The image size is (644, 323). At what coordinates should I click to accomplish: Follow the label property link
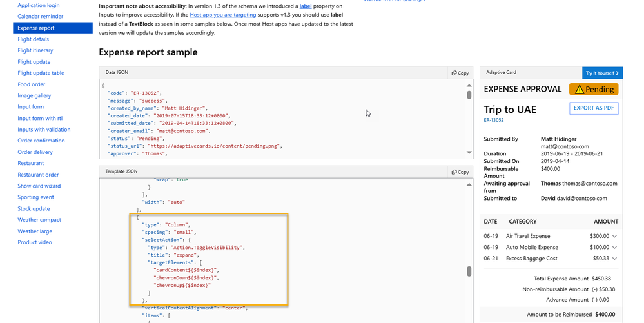coord(306,6)
